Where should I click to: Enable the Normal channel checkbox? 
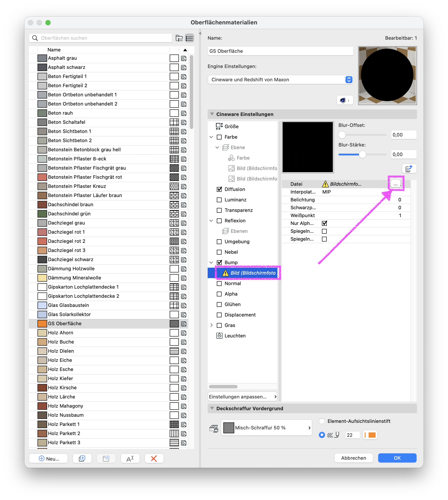[219, 284]
